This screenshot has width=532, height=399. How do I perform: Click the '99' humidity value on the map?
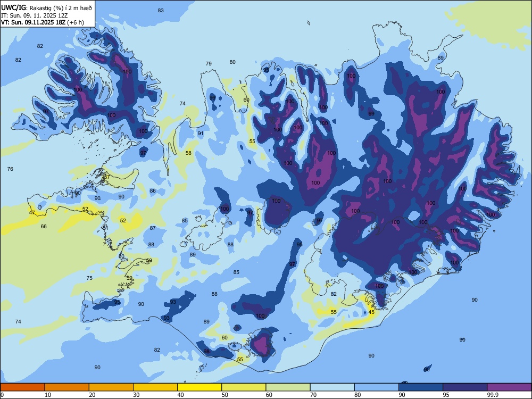tap(371, 114)
